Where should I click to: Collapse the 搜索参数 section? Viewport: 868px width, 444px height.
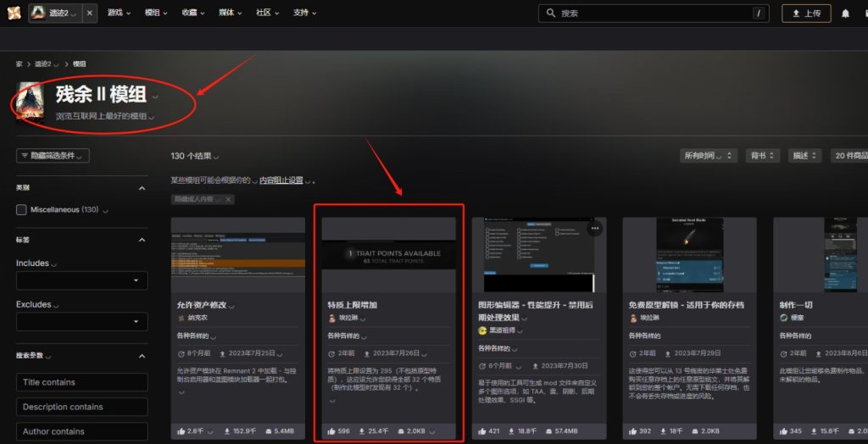pos(142,356)
